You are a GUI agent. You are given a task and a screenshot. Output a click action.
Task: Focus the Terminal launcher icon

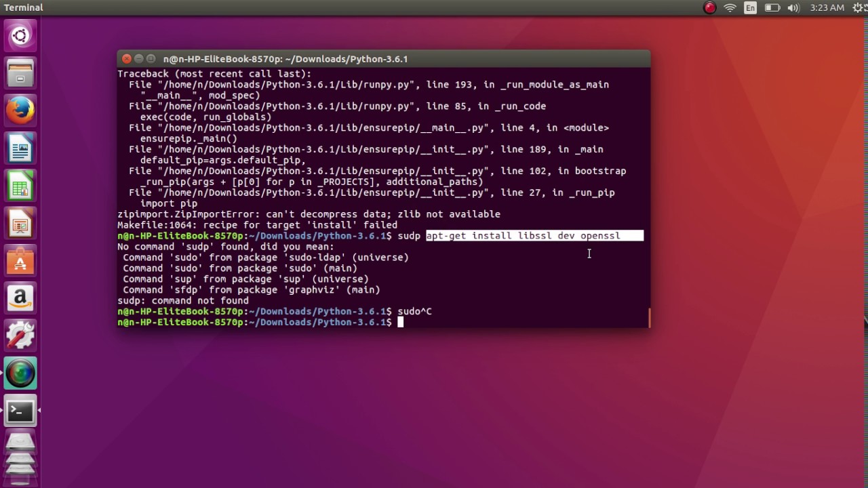click(20, 411)
